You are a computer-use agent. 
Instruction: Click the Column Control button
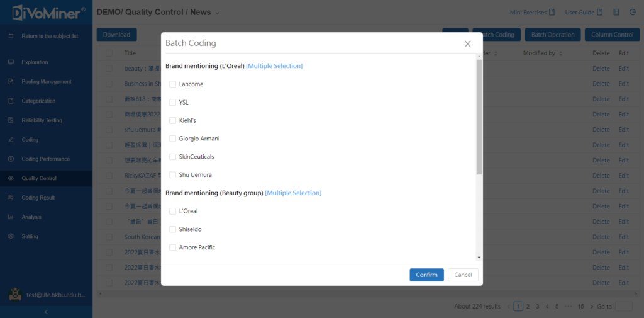pos(613,35)
